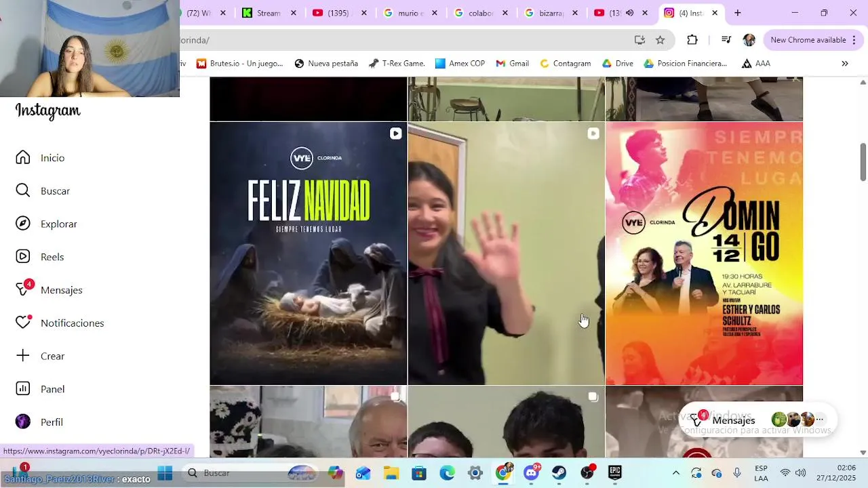Open Windows Start menu

[165, 473]
